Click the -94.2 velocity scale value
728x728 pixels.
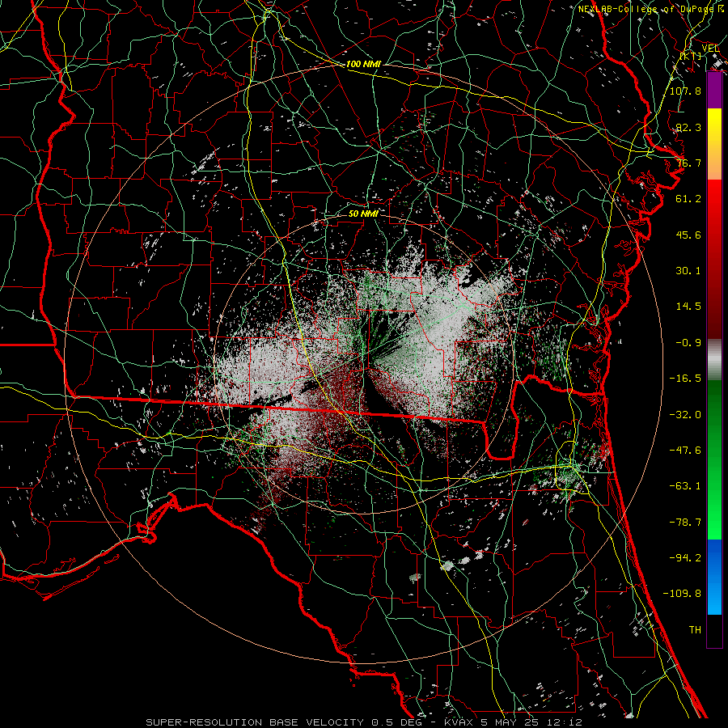[x=685, y=558]
